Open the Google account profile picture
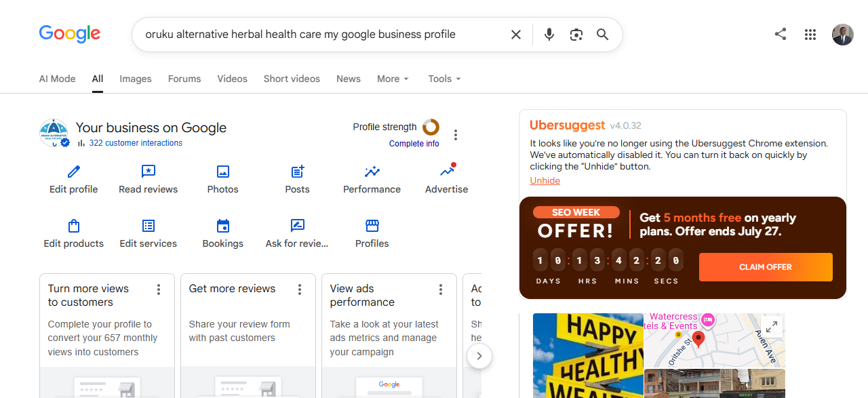Screen dimensions: 868x398 [x=843, y=35]
